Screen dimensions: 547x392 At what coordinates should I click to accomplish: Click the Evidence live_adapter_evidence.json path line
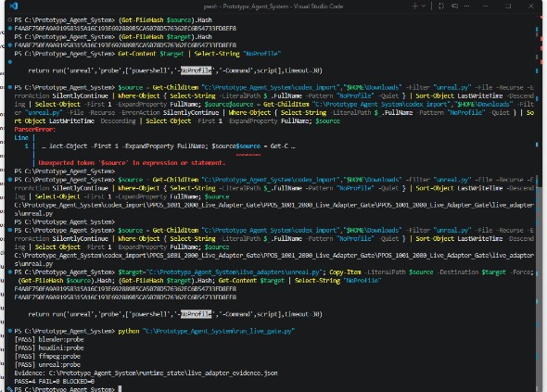pos(146,373)
